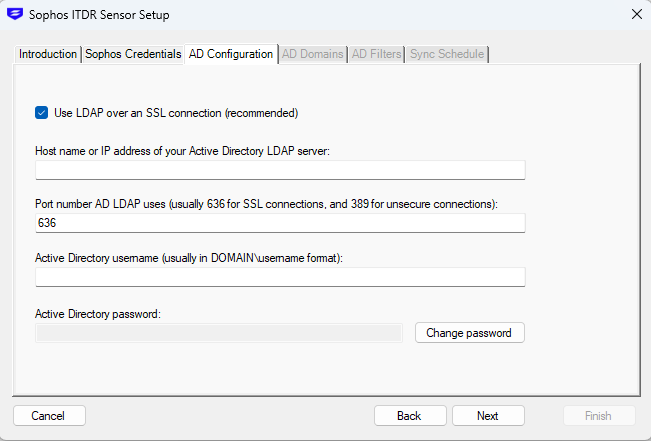This screenshot has width=651, height=441.
Task: Cancel the sensor setup
Action: [49, 416]
